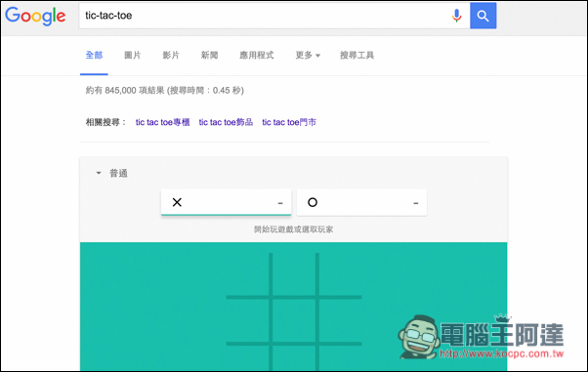Click the center tic-tac-toe cell
This screenshot has width=588, height=372.
(294, 320)
